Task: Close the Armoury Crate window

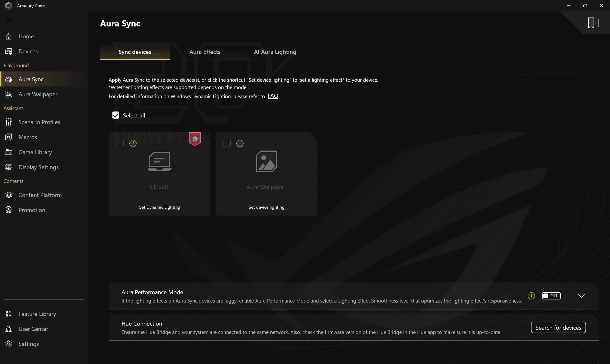Action: click(x=601, y=6)
